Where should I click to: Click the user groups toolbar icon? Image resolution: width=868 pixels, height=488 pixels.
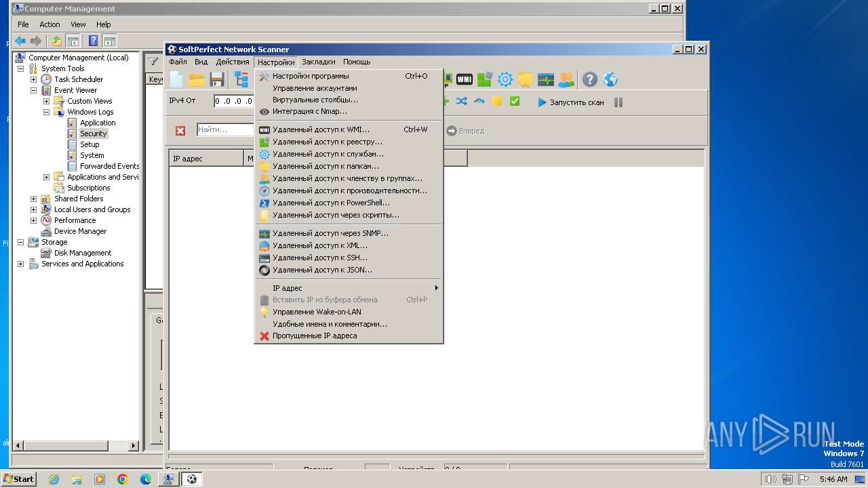click(x=566, y=79)
